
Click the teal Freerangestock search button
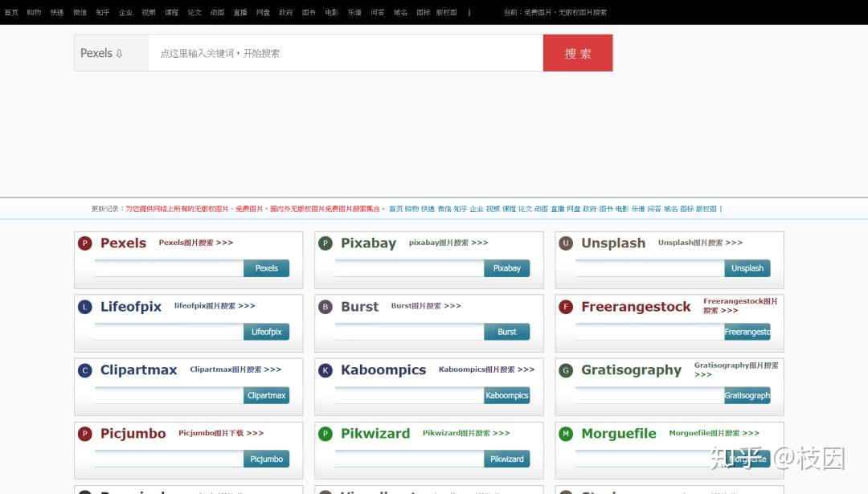747,332
